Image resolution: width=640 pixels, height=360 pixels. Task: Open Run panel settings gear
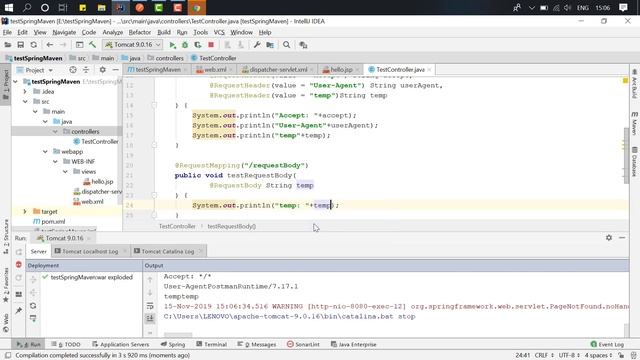pos(609,238)
